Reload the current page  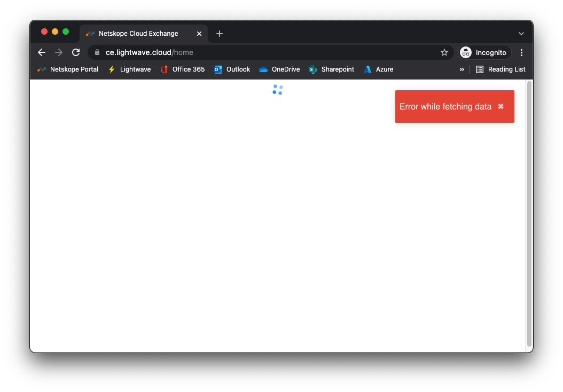pyautogui.click(x=76, y=52)
